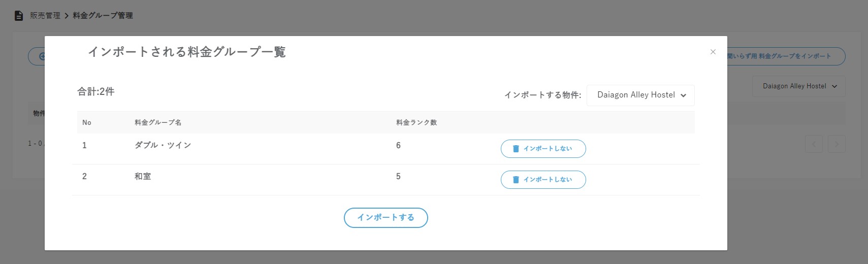The height and width of the screenshot is (264, 868).
Task: Click the 料金ランク数 column header
Action: pyautogui.click(x=416, y=123)
